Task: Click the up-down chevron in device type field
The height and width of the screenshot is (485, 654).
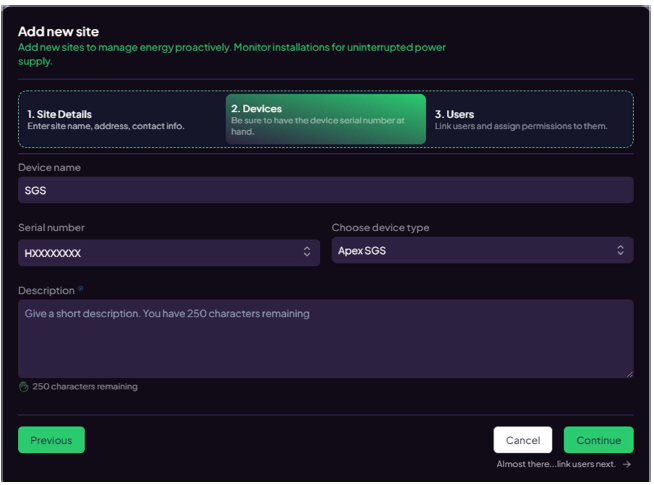Action: click(621, 250)
